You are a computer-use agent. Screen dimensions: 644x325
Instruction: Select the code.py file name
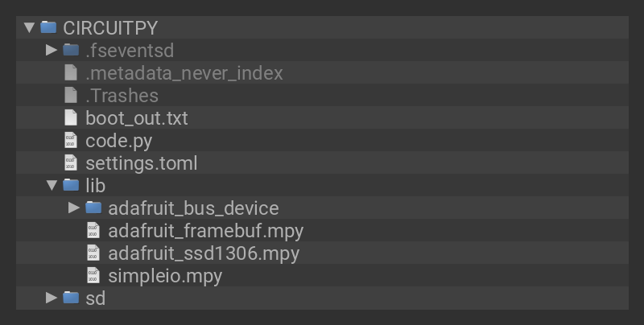point(118,141)
